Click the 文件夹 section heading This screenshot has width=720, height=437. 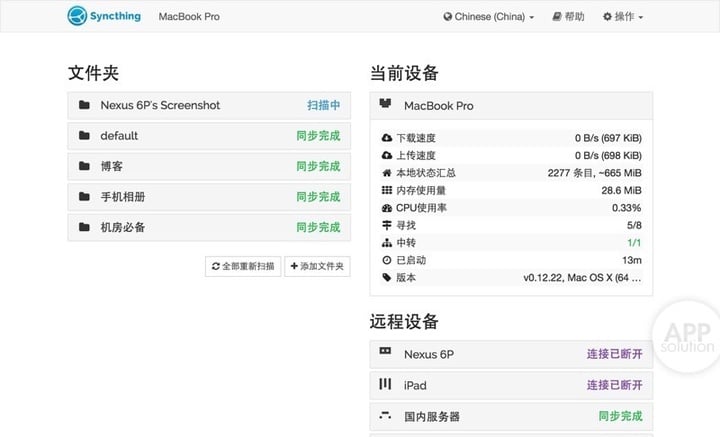point(93,73)
